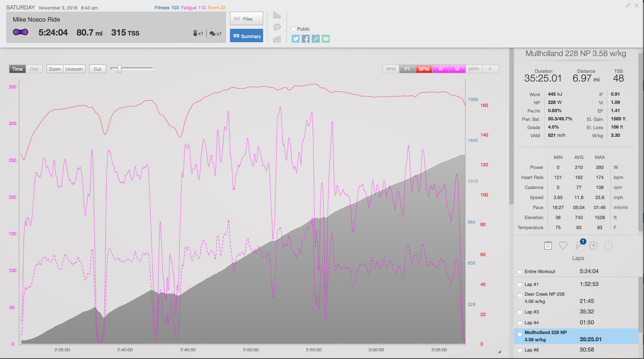Open heart rate zones heart icon
Screen dimensions: 644x359
point(563,246)
